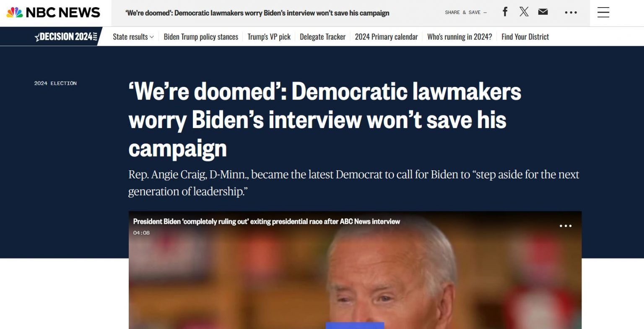Click the video title about exiting race

coord(267,222)
